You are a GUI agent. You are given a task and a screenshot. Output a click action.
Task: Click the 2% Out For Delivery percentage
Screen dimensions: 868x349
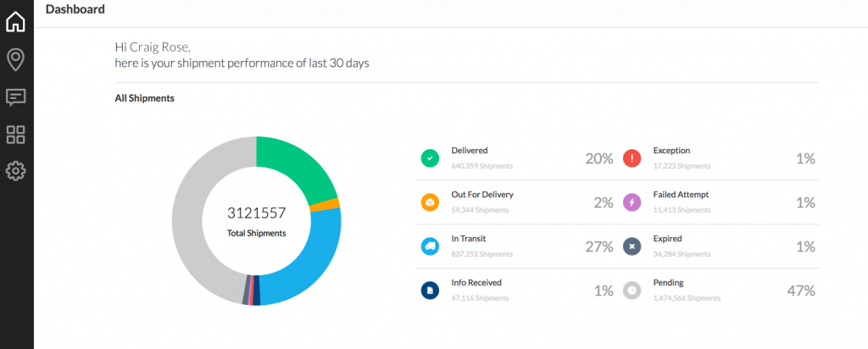pyautogui.click(x=604, y=203)
